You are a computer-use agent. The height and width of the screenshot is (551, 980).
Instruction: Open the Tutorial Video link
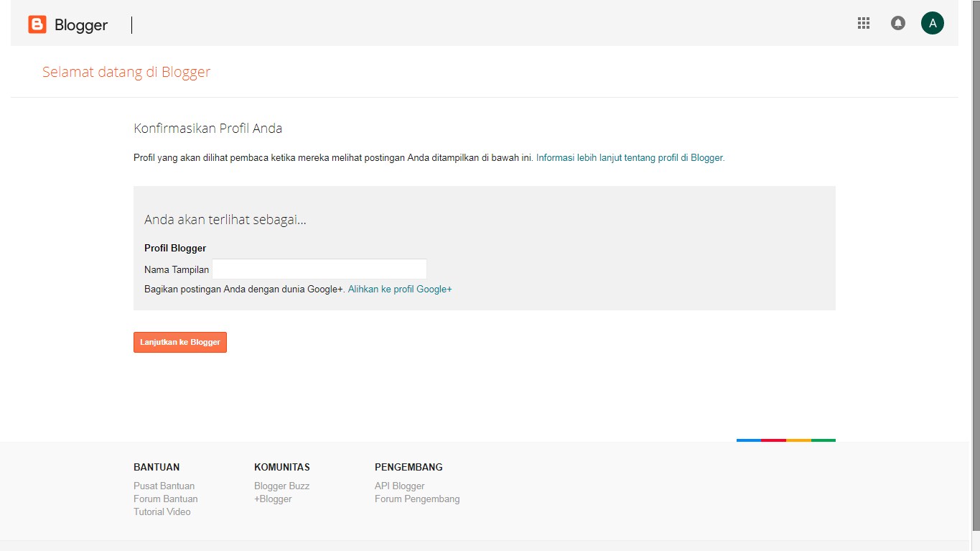(x=162, y=511)
